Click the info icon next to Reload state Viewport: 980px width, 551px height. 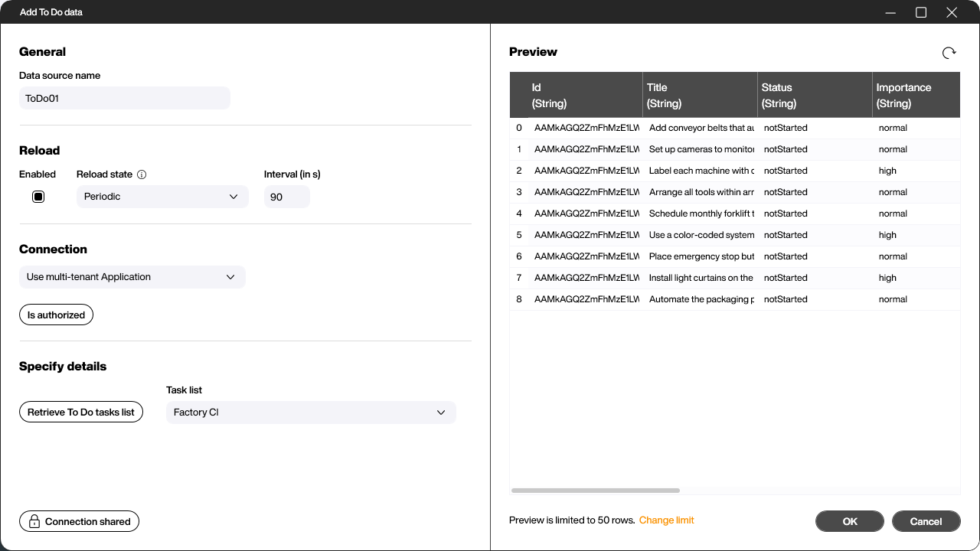[142, 174]
